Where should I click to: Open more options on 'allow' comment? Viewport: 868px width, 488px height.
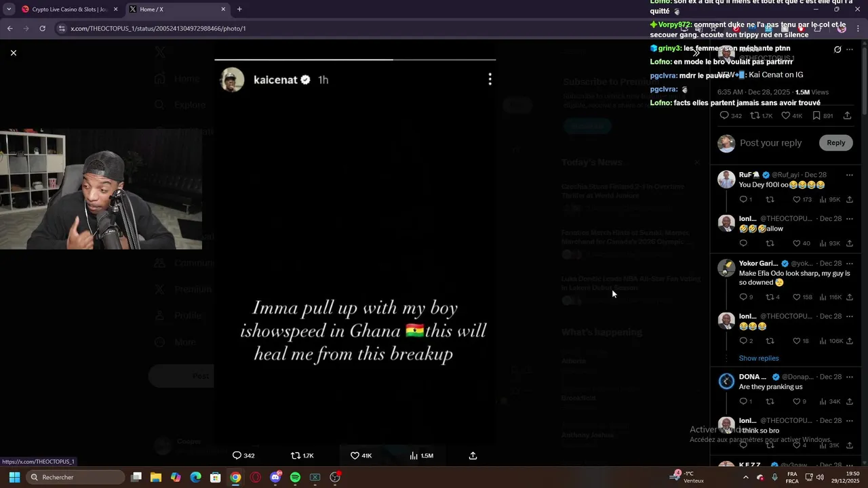click(x=850, y=219)
